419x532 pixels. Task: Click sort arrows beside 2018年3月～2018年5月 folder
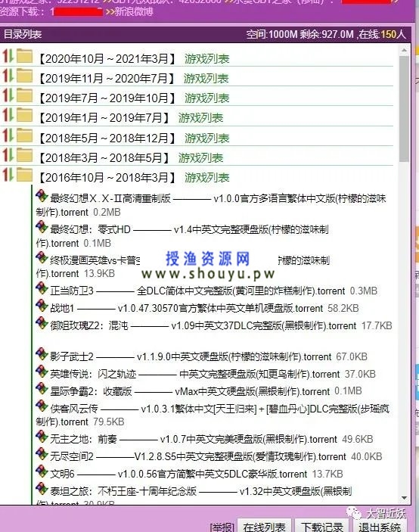coord(8,155)
